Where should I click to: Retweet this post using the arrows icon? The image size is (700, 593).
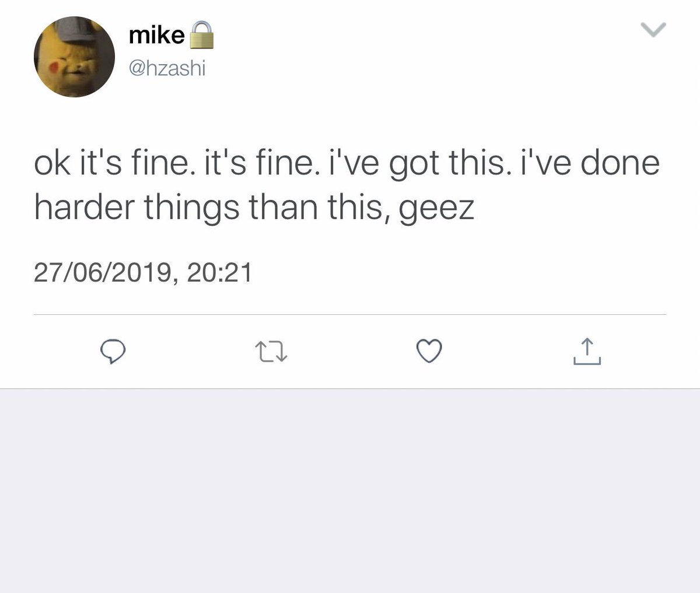click(x=272, y=352)
